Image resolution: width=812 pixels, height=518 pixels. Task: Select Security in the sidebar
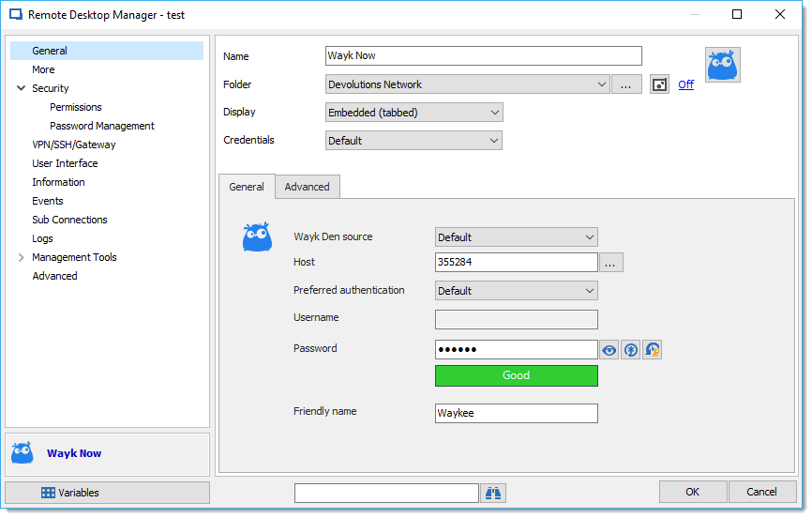tap(51, 88)
